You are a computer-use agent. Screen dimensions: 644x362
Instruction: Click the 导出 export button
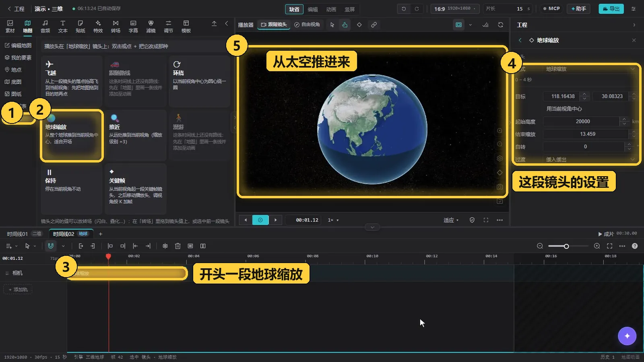pos(611,8)
